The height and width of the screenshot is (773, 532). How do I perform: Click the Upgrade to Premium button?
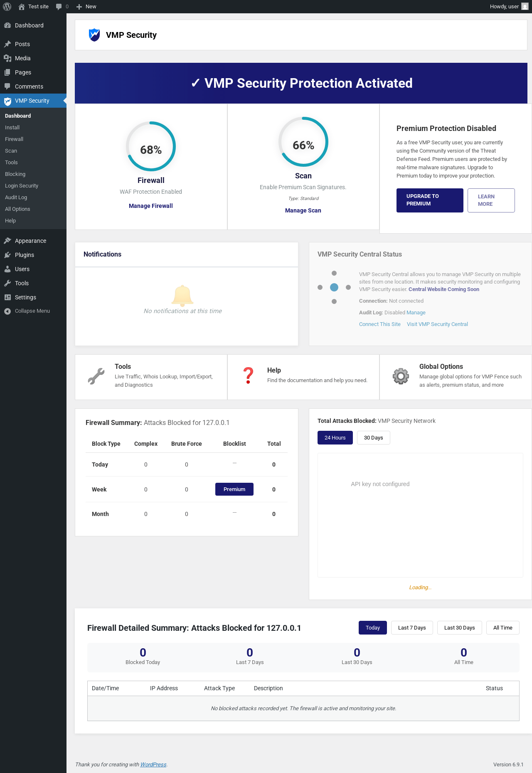430,200
